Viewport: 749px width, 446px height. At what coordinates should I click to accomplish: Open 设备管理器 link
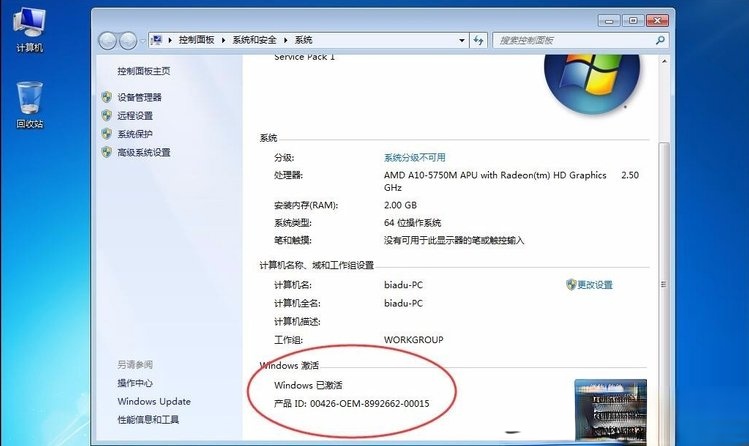tap(139, 97)
